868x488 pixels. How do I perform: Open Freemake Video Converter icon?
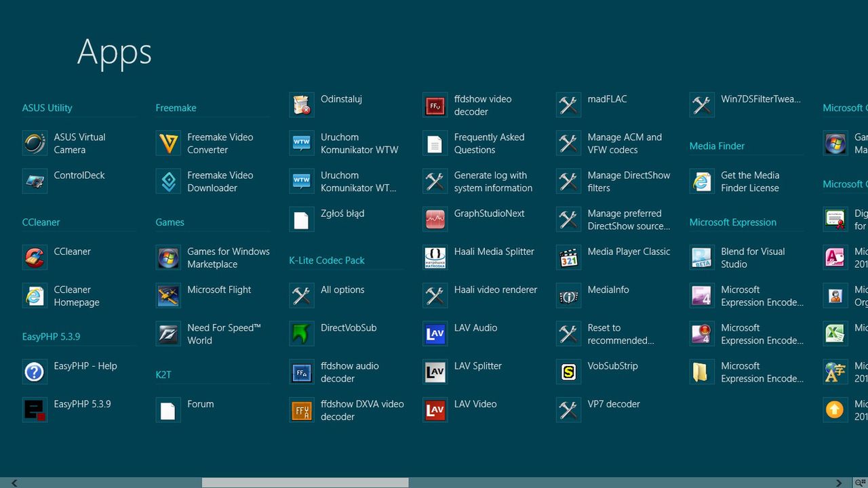click(x=168, y=143)
